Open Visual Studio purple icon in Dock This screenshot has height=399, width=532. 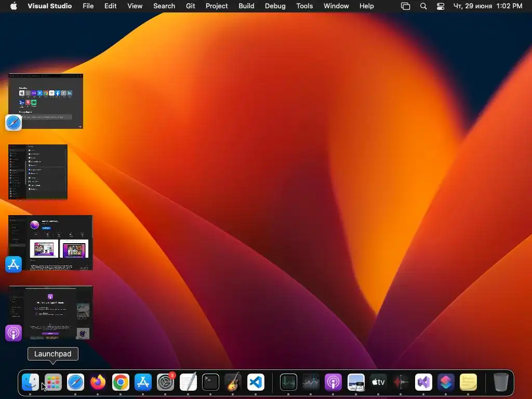423,382
